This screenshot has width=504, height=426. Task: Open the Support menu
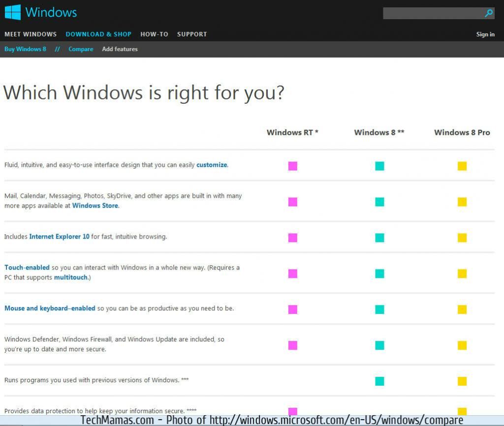[x=192, y=34]
